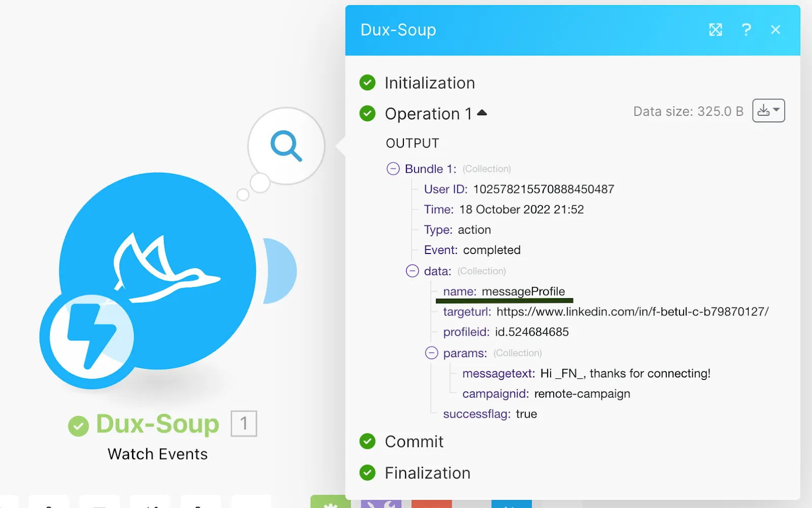
Task: Collapse the Bundle 1 collection
Action: click(393, 169)
